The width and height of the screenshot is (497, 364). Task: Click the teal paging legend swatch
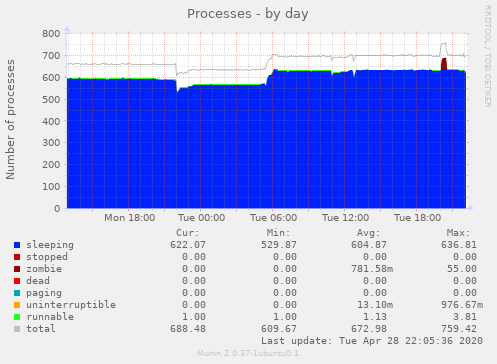pos(17,293)
